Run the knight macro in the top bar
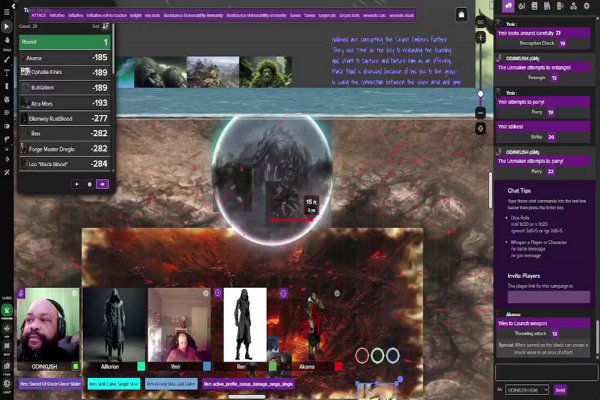Screen dimensions: 600x400 click(x=136, y=16)
